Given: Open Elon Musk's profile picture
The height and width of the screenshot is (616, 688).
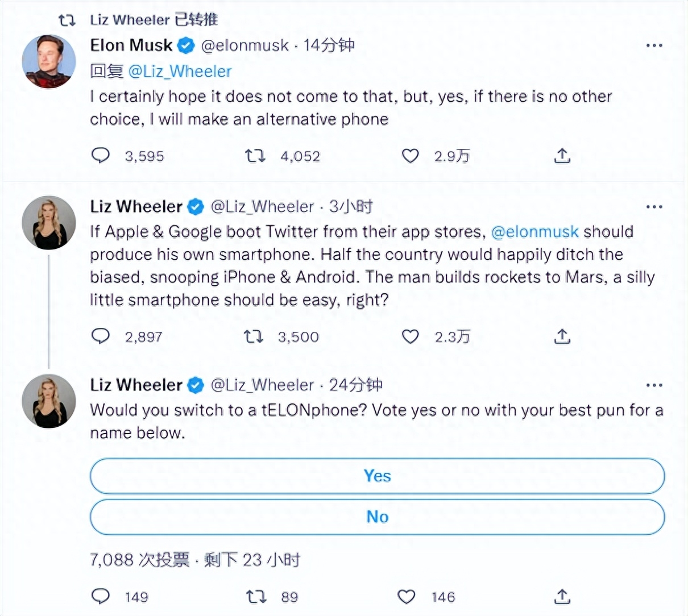Looking at the screenshot, I should (49, 61).
